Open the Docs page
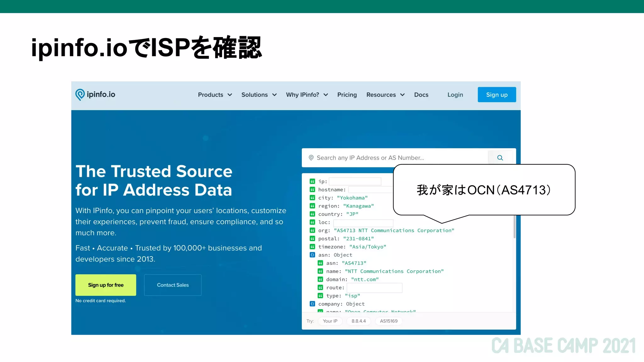The width and height of the screenshot is (644, 362). pyautogui.click(x=421, y=95)
